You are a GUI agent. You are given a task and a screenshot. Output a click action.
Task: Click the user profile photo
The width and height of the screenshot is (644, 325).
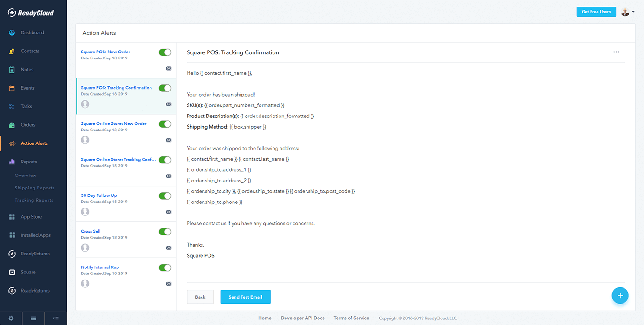pos(625,12)
